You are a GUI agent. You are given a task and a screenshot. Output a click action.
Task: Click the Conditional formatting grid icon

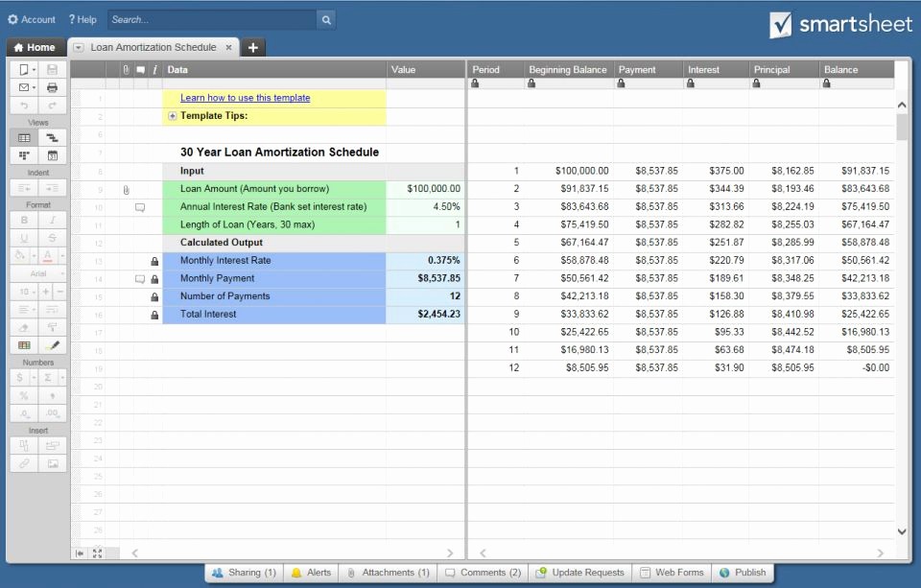click(24, 345)
